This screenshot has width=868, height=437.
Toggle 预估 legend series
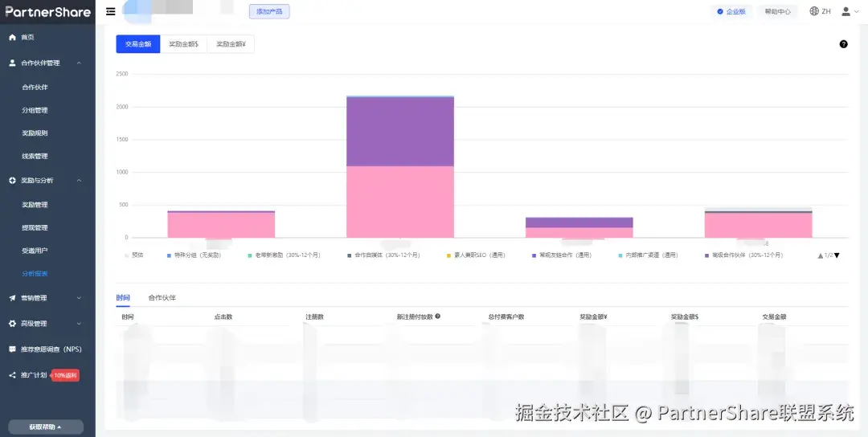pos(134,255)
